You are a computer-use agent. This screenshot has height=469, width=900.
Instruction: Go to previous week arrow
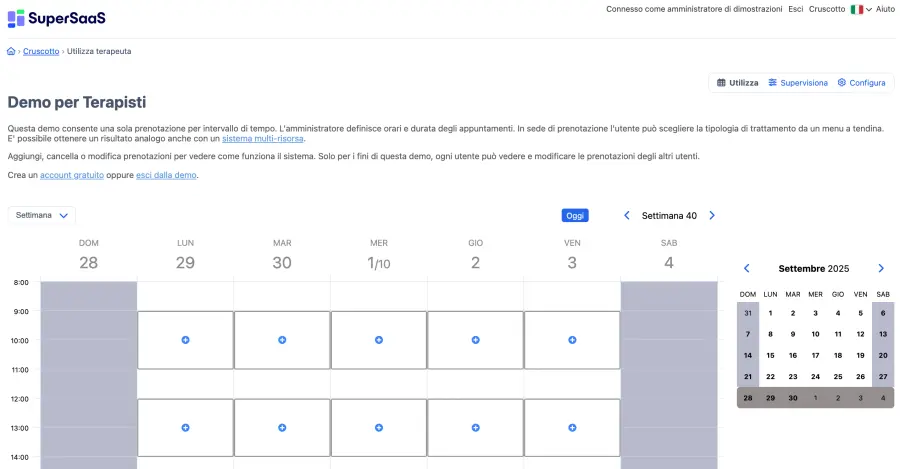pyautogui.click(x=627, y=215)
